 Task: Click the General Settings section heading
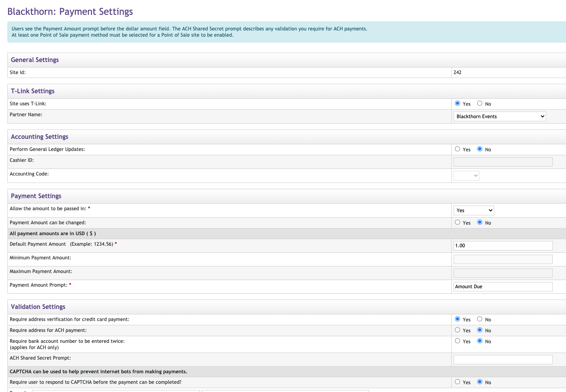click(35, 60)
